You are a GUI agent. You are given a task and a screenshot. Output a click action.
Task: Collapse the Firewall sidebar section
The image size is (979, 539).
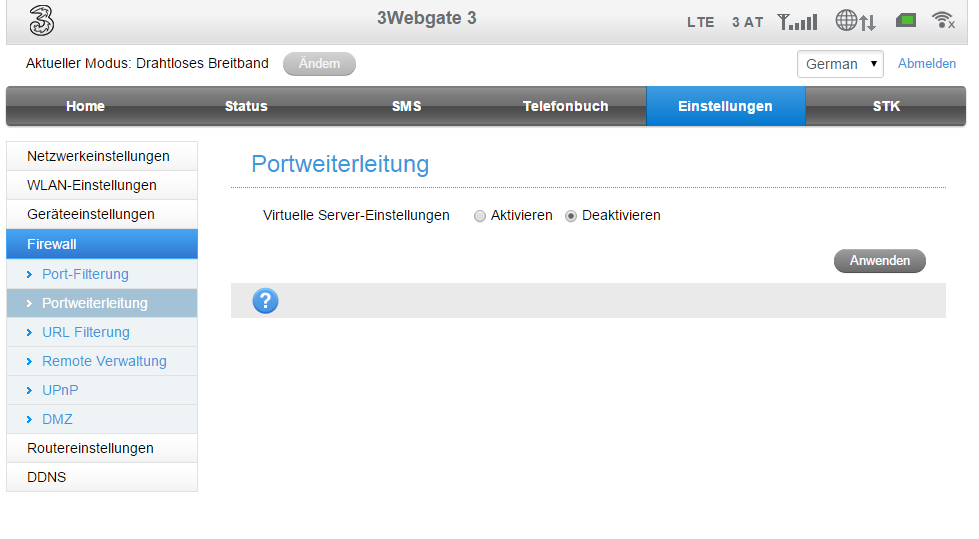52,244
